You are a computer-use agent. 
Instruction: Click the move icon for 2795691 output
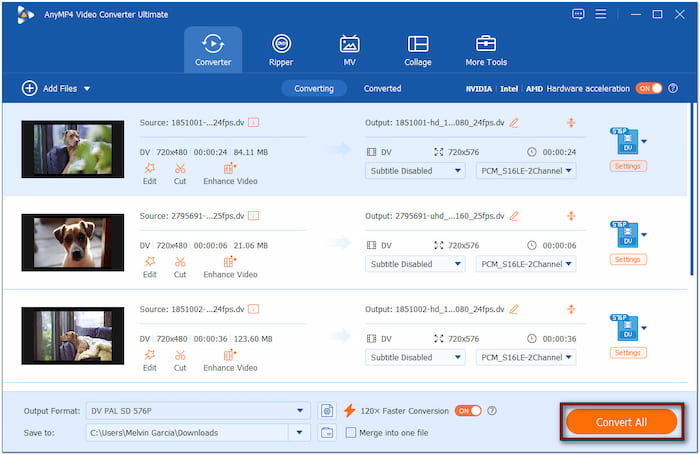[571, 216]
